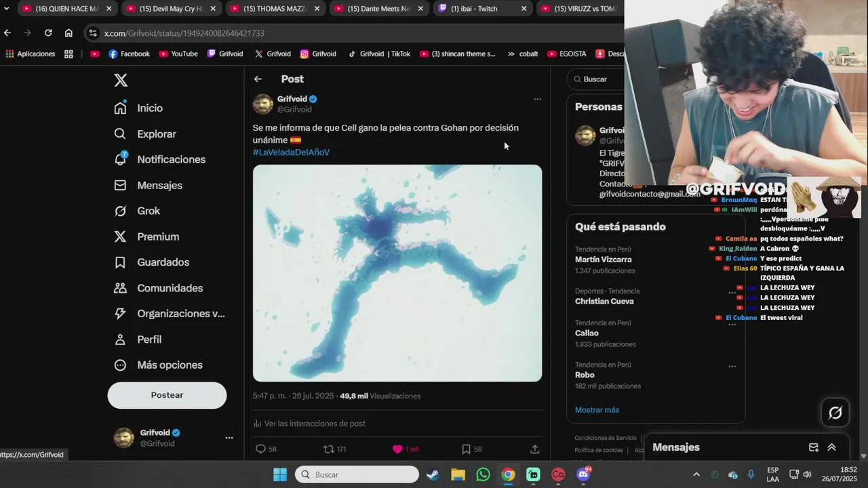Click the Buscar search field on X

(x=597, y=79)
